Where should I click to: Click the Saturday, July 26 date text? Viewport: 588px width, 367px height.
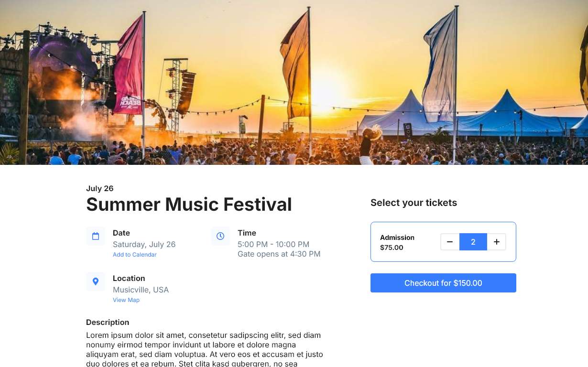(144, 244)
